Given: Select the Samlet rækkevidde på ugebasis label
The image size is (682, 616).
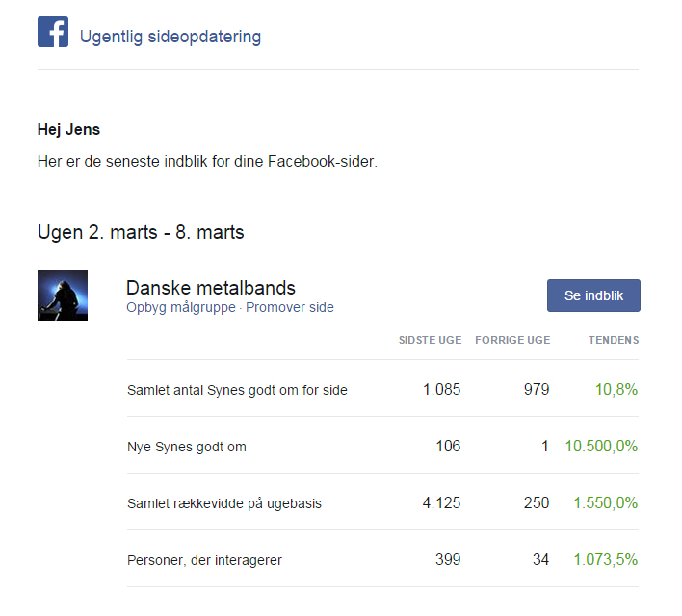Looking at the screenshot, I should pos(224,503).
